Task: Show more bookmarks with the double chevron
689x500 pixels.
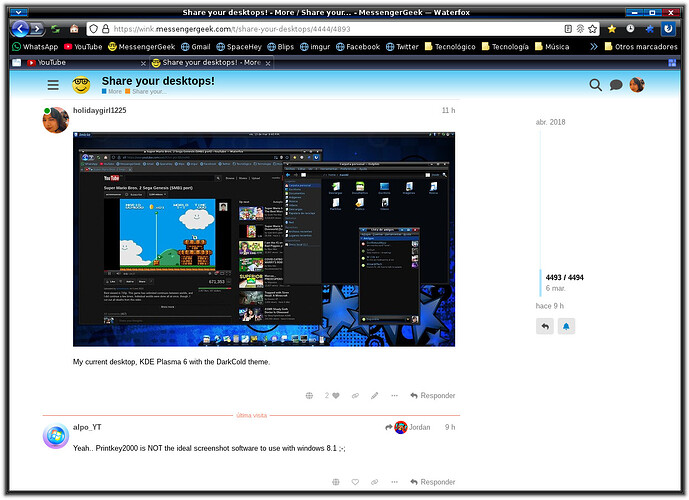Action: pos(594,47)
